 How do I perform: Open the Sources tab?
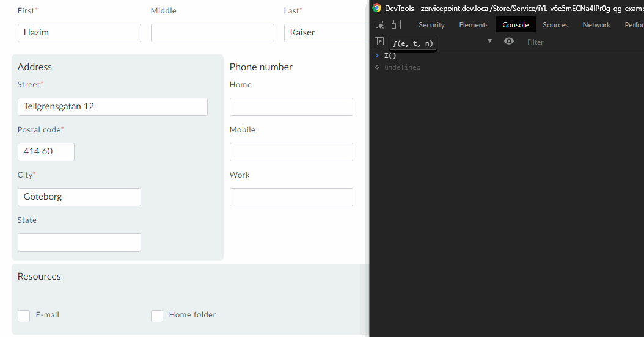pos(555,25)
